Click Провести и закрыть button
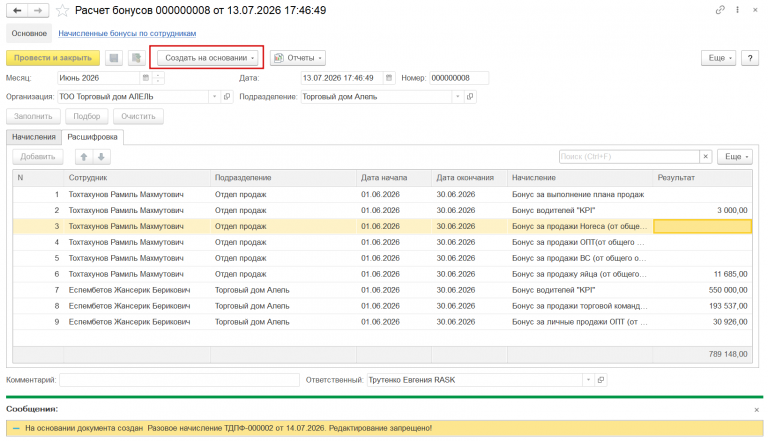This screenshot has height=441, width=768. pyautogui.click(x=53, y=58)
